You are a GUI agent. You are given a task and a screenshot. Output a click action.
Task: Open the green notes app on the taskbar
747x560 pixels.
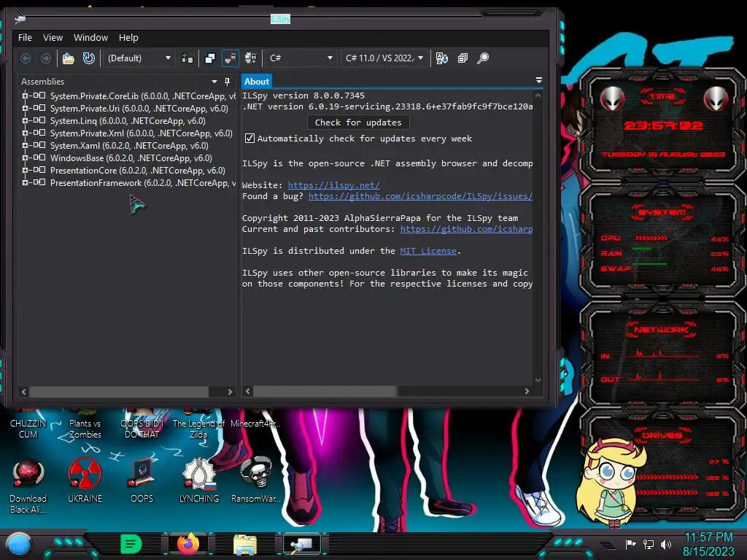(x=131, y=544)
